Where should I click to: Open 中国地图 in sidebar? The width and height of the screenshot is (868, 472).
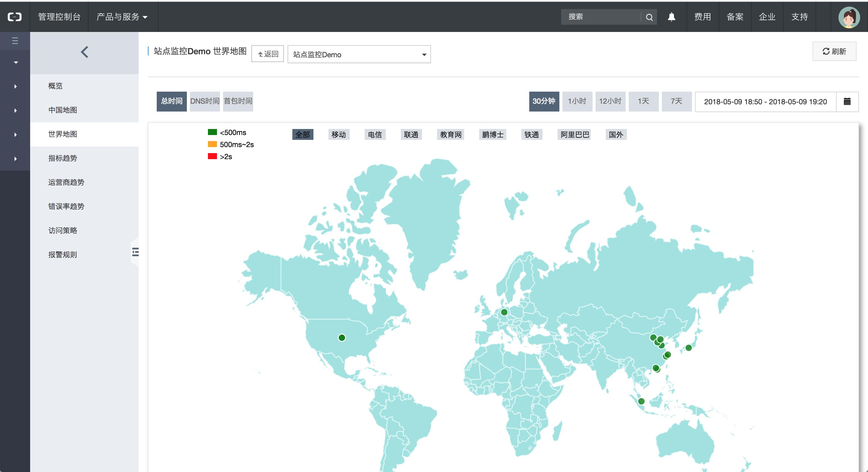point(63,110)
